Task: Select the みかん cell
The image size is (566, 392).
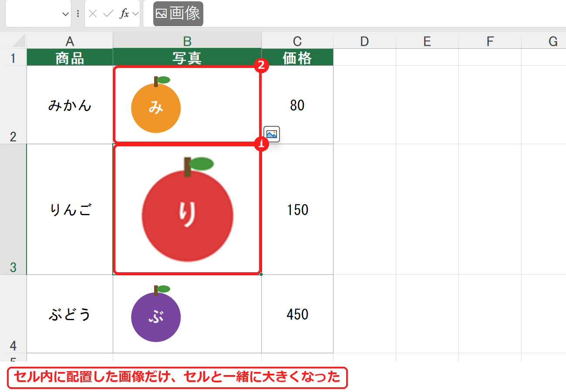Action: pyautogui.click(x=70, y=105)
